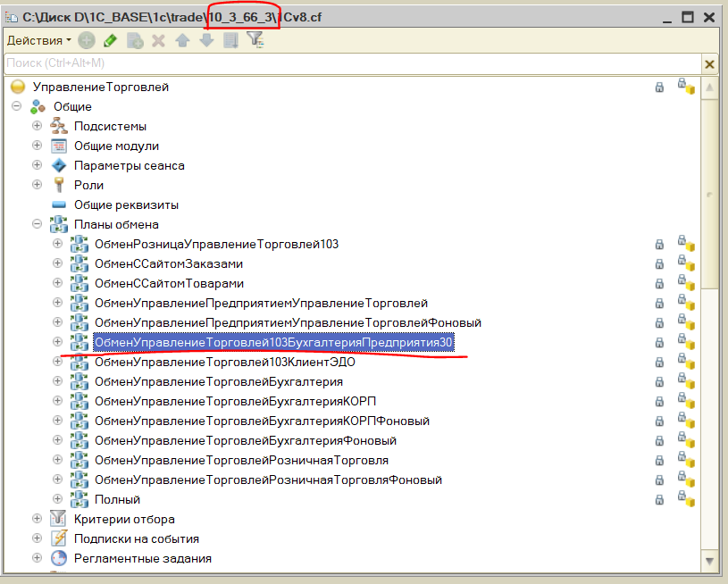Click the Критерии отбора funnel icon
The image size is (728, 584).
(x=58, y=519)
